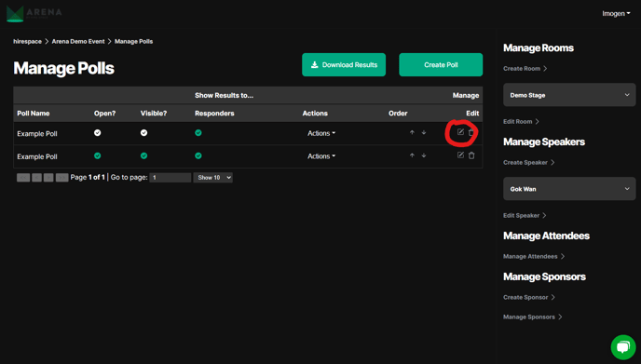Click the Manage Speakers heading

pos(544,142)
